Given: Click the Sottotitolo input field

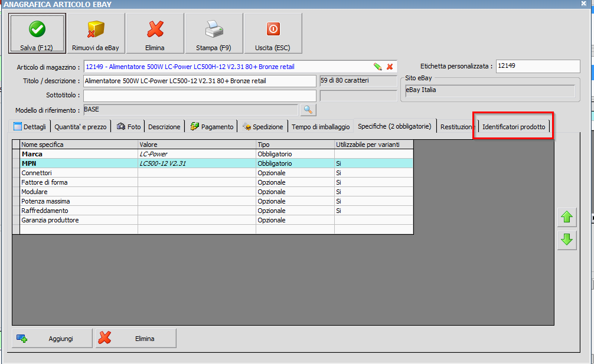Looking at the screenshot, I should coord(200,96).
